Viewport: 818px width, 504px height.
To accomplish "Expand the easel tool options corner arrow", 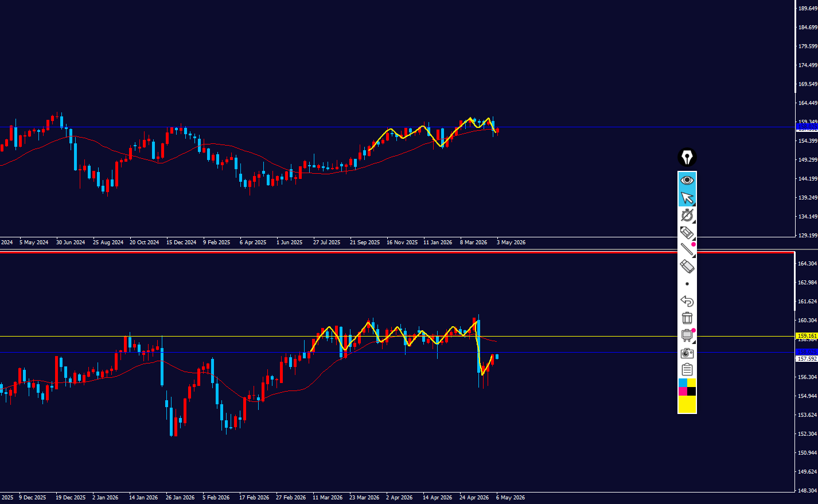I will pyautogui.click(x=694, y=342).
